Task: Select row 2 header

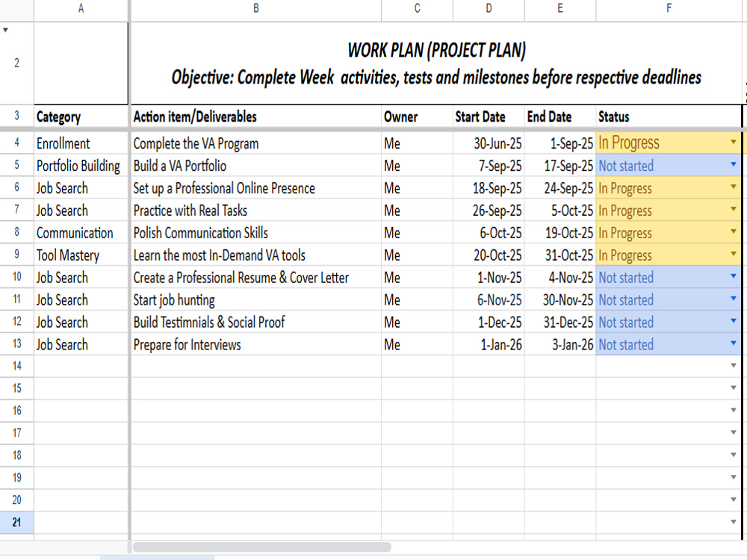Action: coord(16,63)
